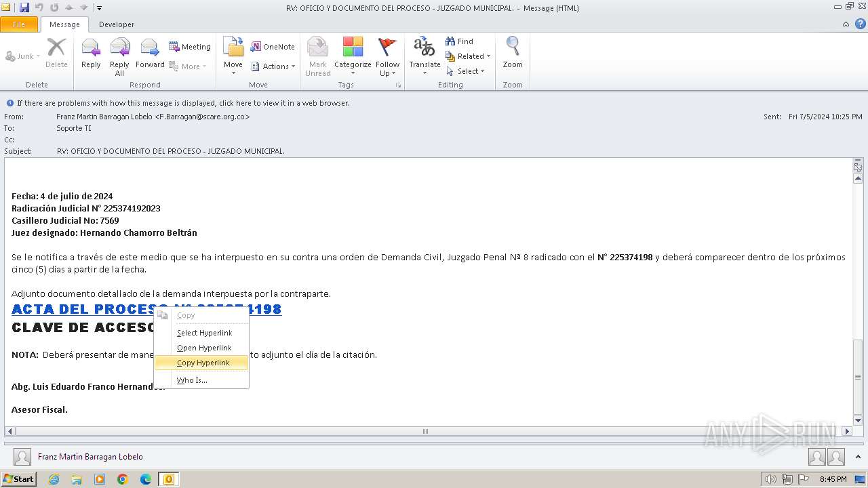Delete this email message

point(56,54)
